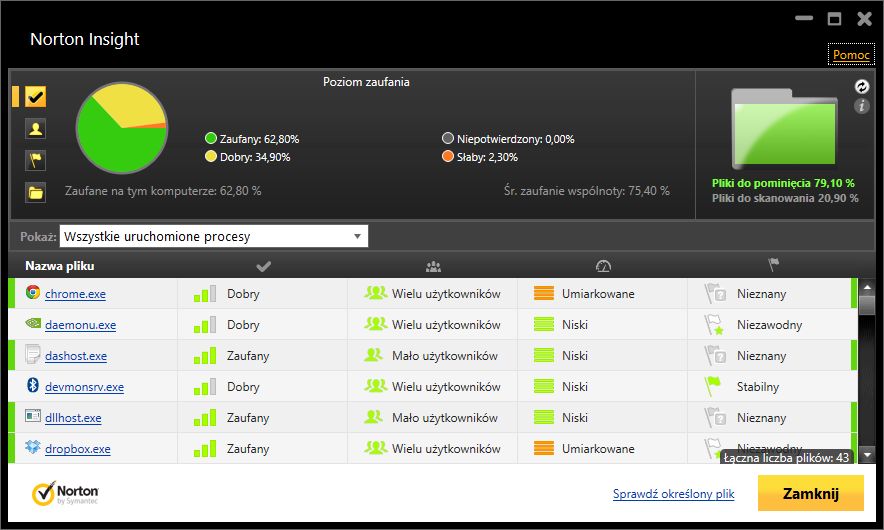Click the green folder thumbnail
The width and height of the screenshot is (884, 530).
(x=784, y=129)
